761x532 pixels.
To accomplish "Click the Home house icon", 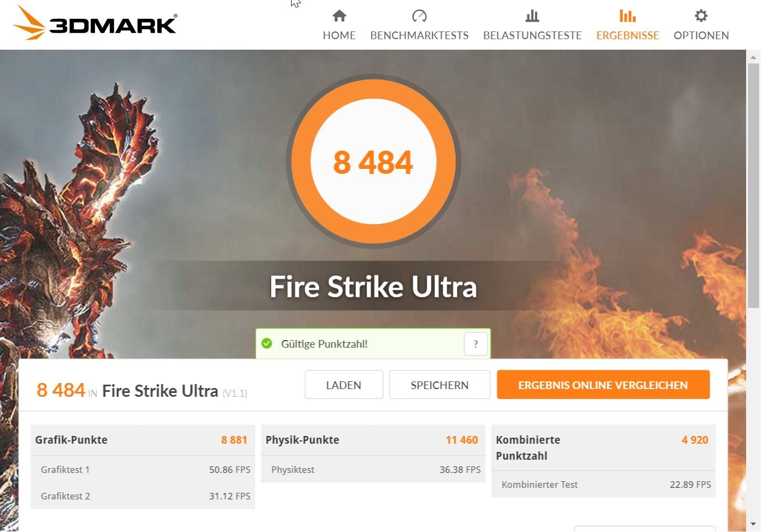I will (339, 15).
